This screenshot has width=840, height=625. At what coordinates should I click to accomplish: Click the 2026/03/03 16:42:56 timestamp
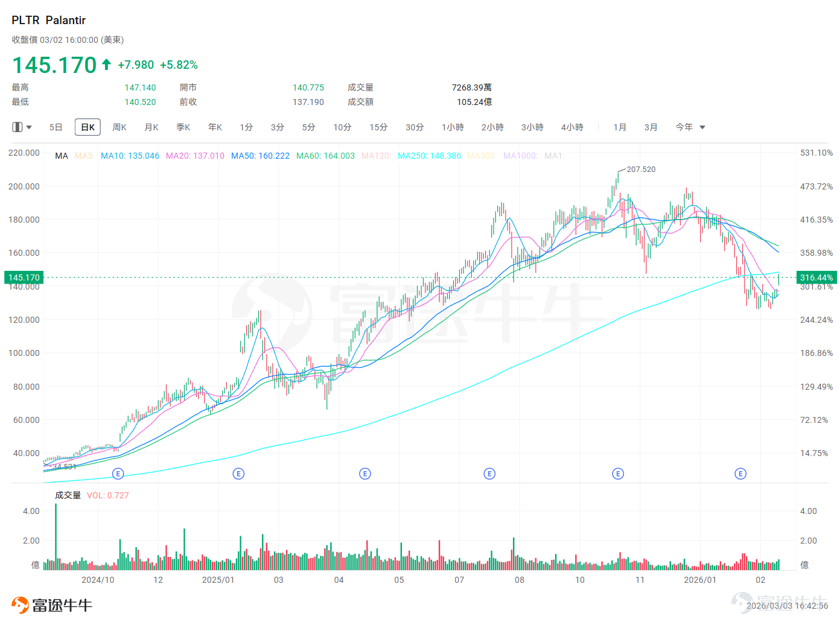[x=787, y=606]
